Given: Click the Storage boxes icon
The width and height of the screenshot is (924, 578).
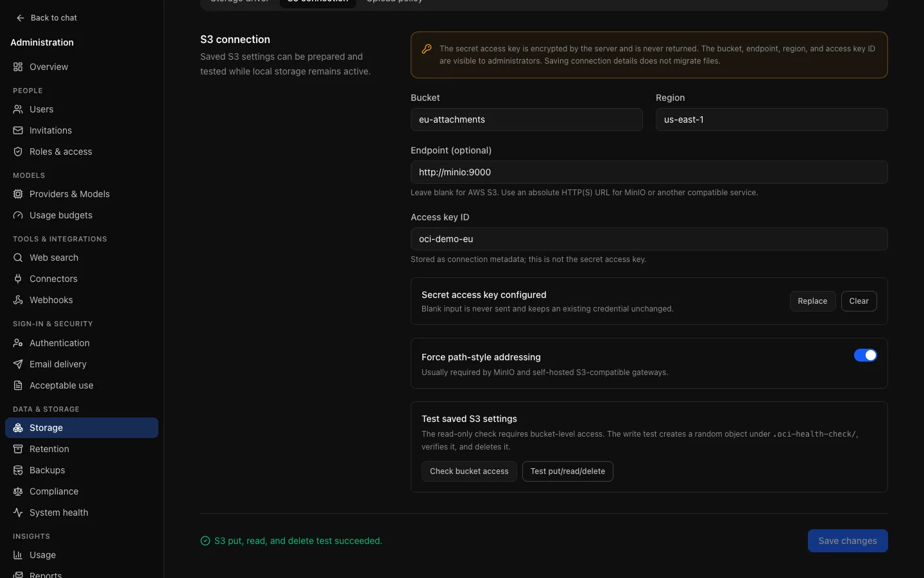Looking at the screenshot, I should point(18,428).
